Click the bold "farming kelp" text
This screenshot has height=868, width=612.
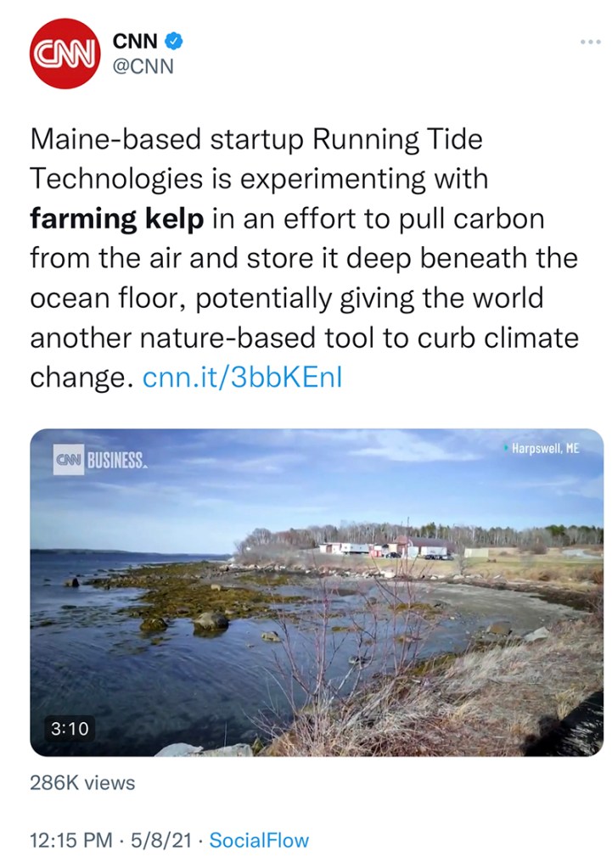point(117,218)
